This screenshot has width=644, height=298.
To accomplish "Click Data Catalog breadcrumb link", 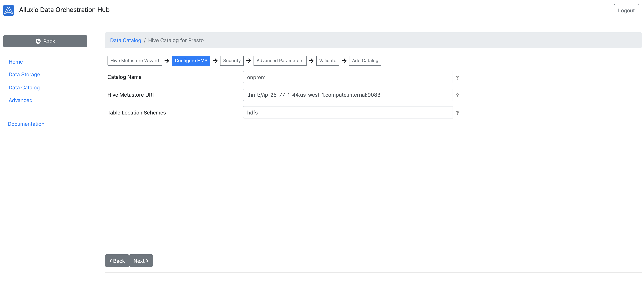I will tap(125, 40).
